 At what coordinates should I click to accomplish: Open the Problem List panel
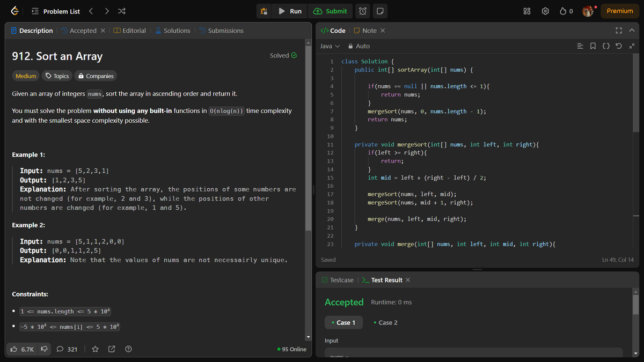56,11
